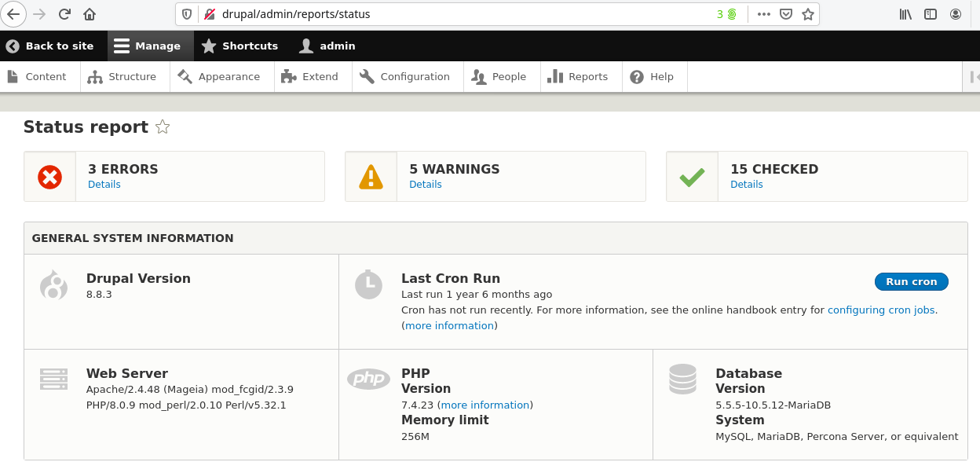Screen dimensions: 980x473
Task: Open Details link under 3 Errors
Action: click(104, 185)
